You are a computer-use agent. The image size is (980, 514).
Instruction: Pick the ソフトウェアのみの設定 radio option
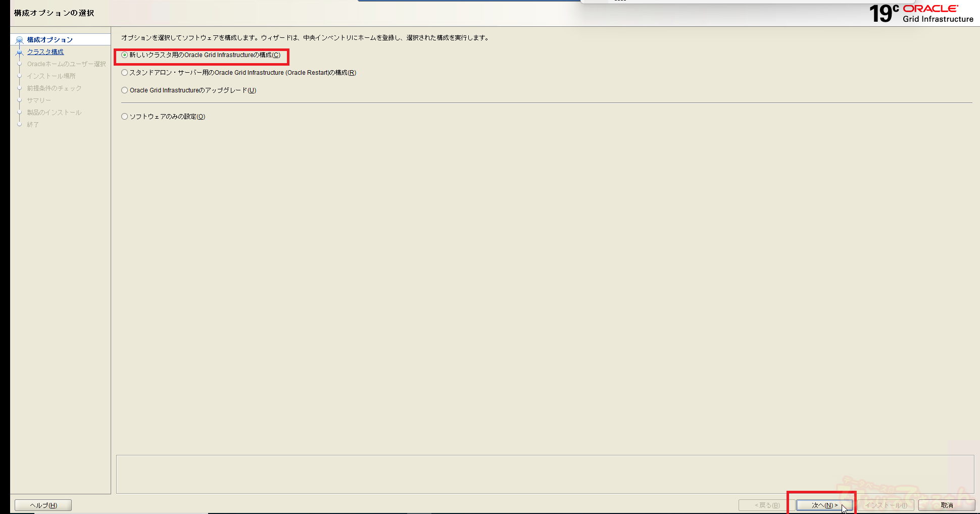(x=125, y=117)
